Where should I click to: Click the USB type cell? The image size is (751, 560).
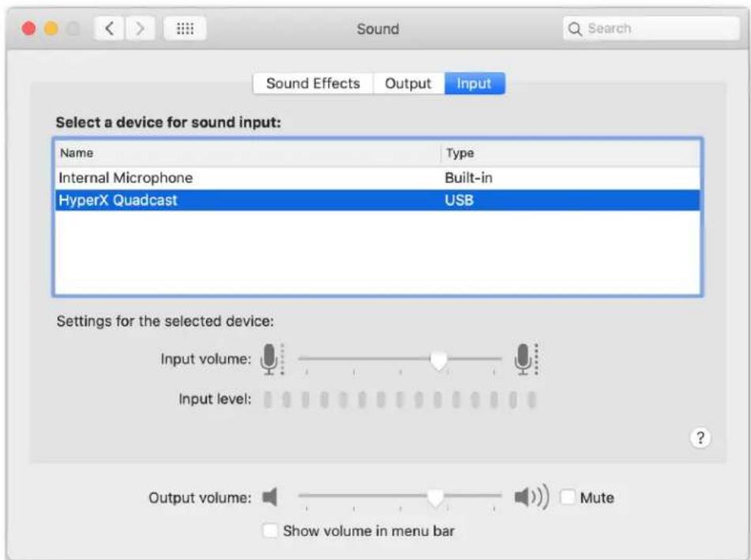coord(459,200)
